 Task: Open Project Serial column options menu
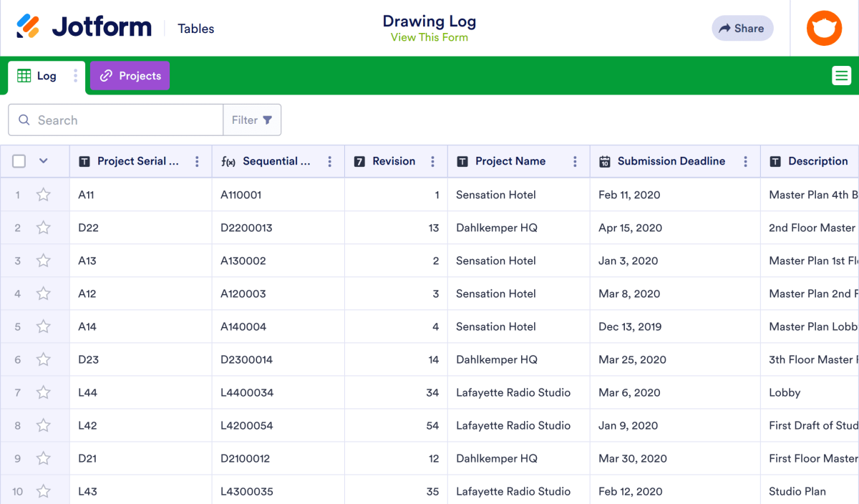pyautogui.click(x=197, y=161)
